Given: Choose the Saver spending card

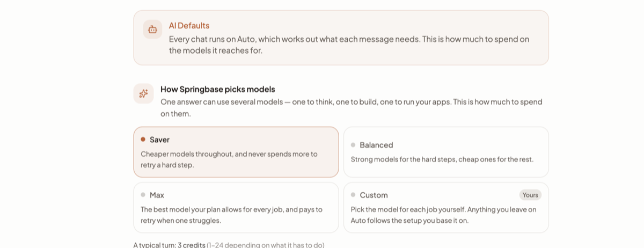Looking at the screenshot, I should 236,152.
